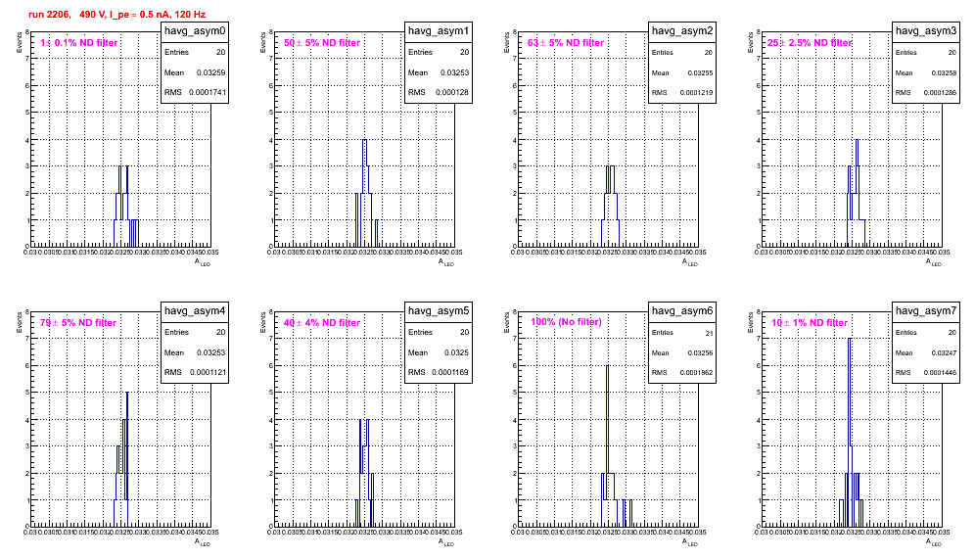Select the havg_asym5 stats box title
Screen dimensions: 975x560
tap(439, 310)
